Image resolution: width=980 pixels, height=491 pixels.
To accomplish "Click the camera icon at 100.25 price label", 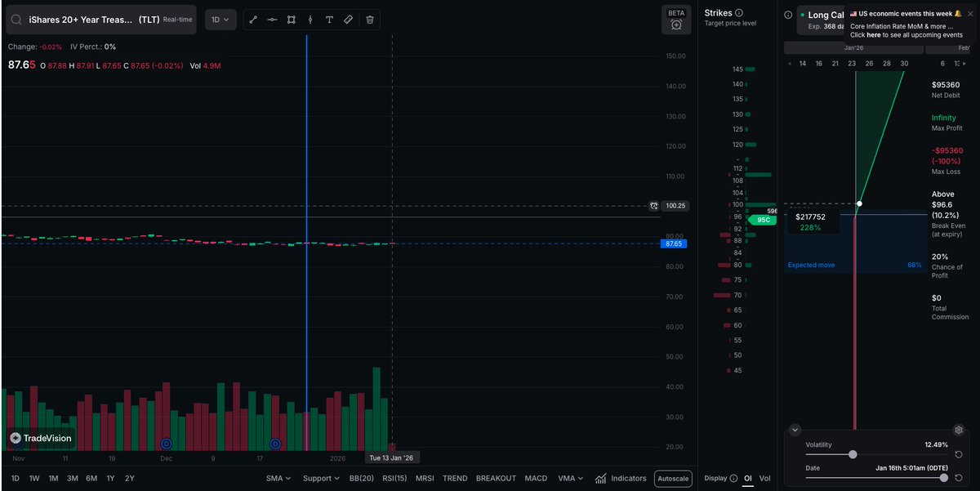I will tap(653, 206).
